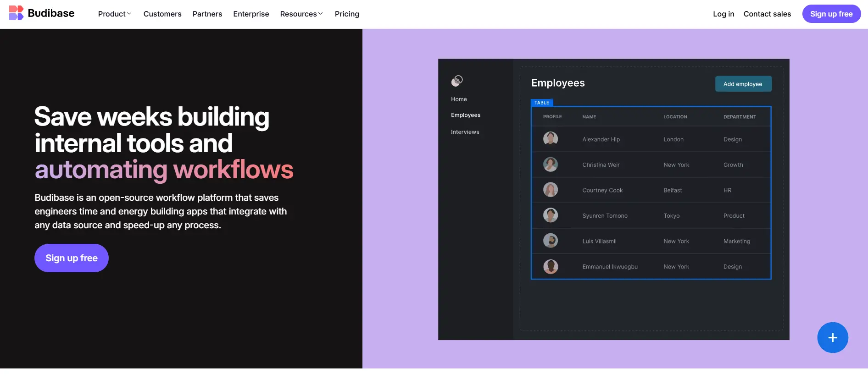Viewport: 868px width, 379px height.
Task: Click the Log in link
Action: [723, 14]
